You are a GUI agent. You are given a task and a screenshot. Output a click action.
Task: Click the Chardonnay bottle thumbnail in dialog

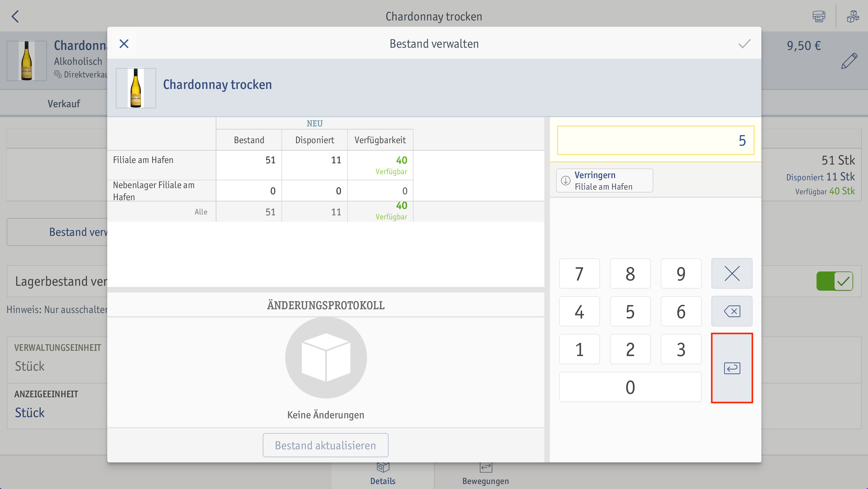point(136,88)
